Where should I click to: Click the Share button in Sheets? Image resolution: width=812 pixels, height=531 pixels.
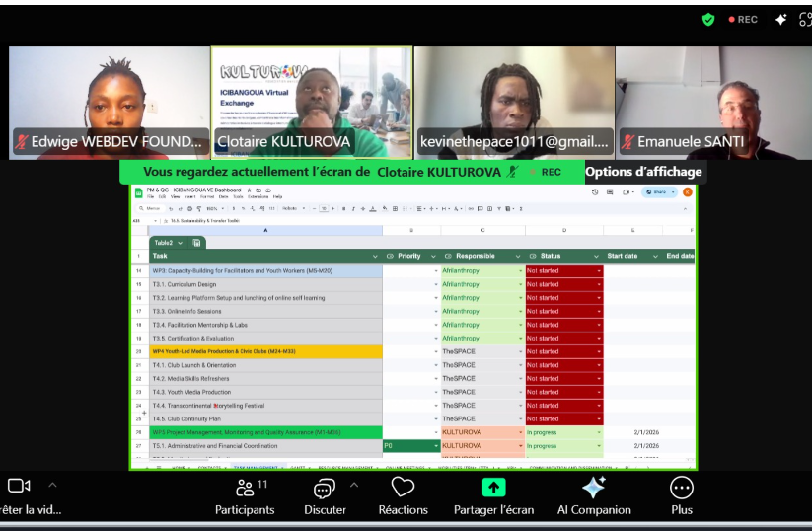point(658,191)
